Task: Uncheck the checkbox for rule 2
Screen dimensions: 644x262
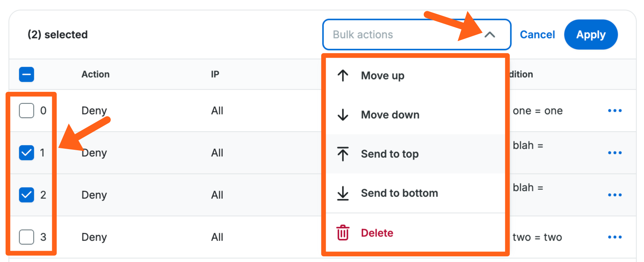Action: click(27, 195)
